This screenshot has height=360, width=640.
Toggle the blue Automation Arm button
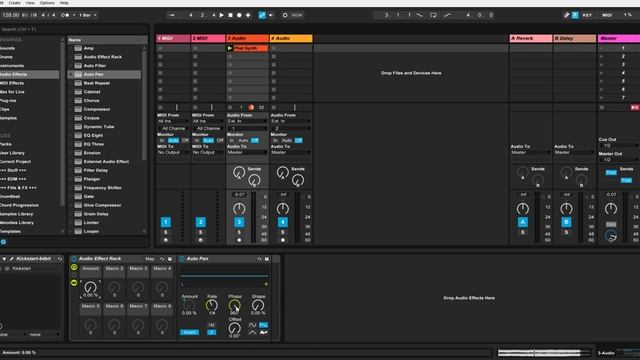[x=262, y=15]
